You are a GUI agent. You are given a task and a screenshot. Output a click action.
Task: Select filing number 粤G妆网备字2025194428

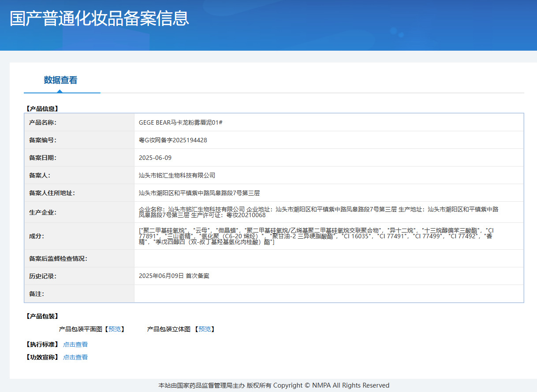click(173, 140)
